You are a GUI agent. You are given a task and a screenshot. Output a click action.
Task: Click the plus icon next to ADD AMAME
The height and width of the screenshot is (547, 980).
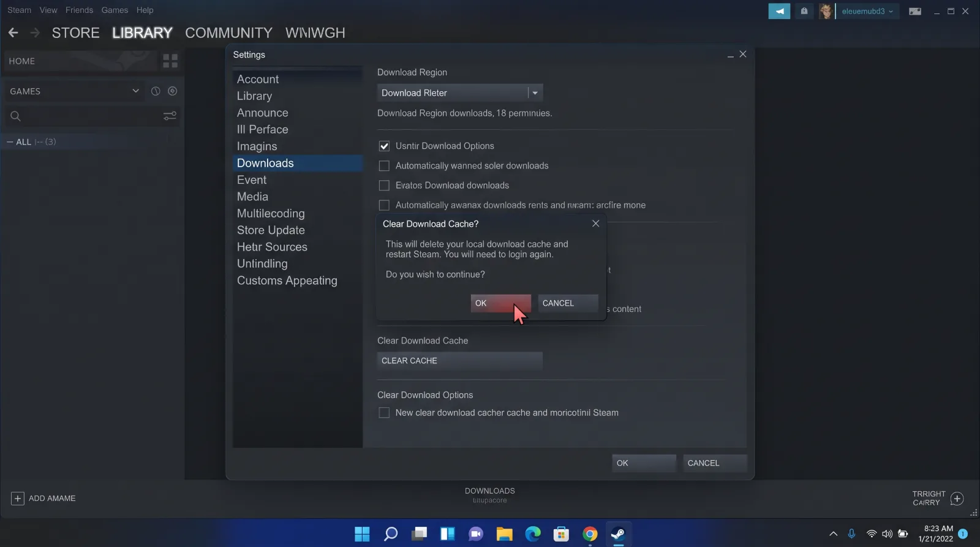point(17,499)
